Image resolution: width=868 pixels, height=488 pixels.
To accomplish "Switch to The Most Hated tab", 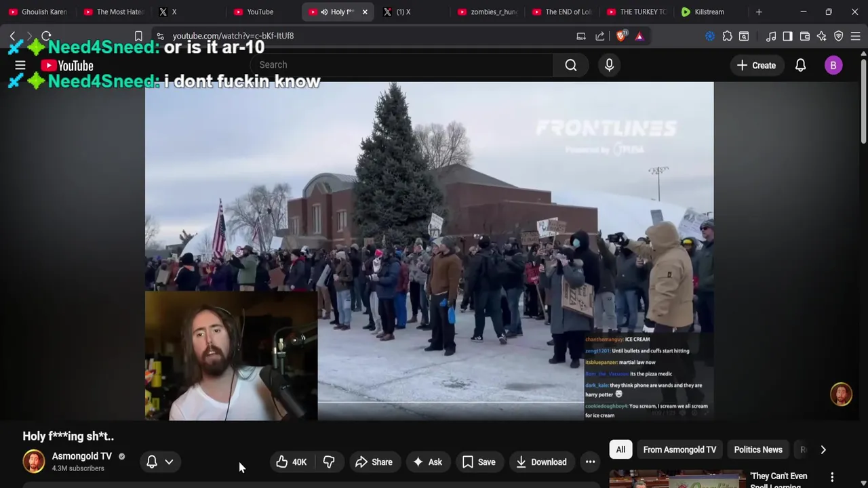I will coord(114,12).
